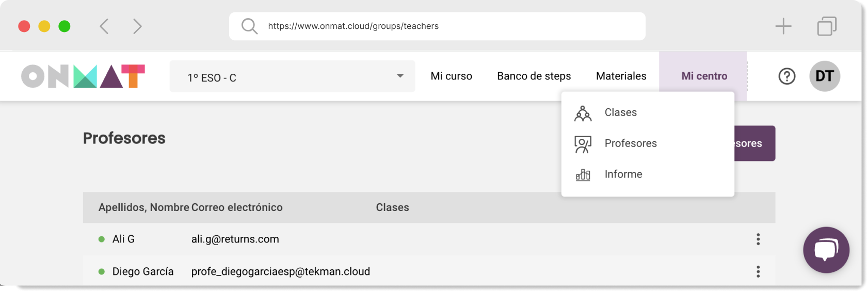Screen dimensions: 868x292
Task: Open the DT user avatar menu
Action: point(824,76)
